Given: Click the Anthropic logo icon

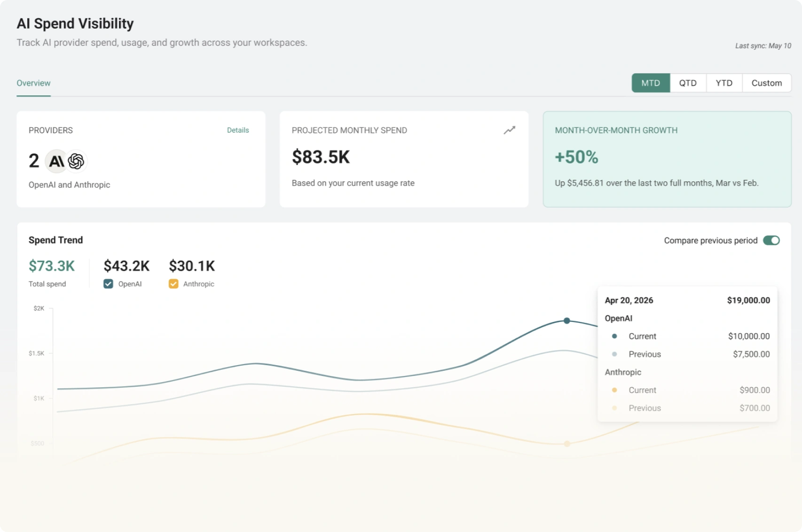Looking at the screenshot, I should (x=56, y=161).
